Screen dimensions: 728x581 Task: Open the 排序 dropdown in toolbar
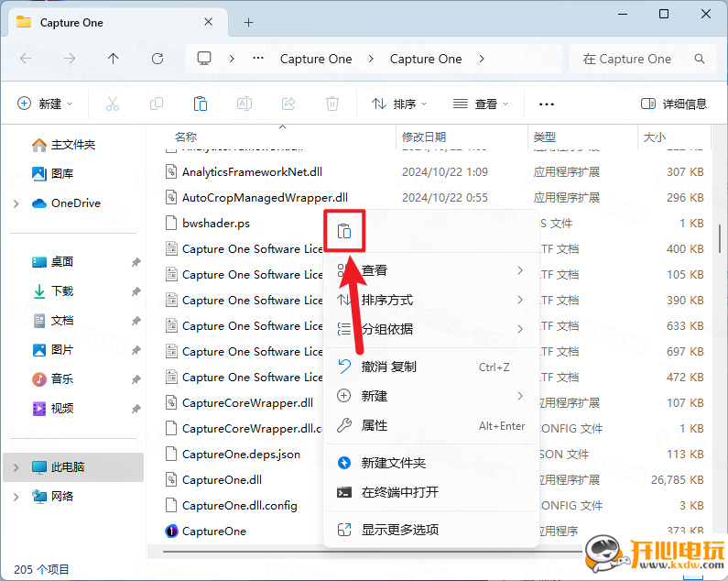[399, 104]
